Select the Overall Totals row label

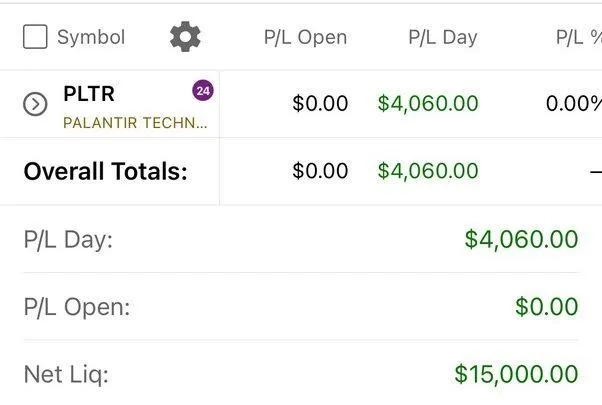point(106,171)
